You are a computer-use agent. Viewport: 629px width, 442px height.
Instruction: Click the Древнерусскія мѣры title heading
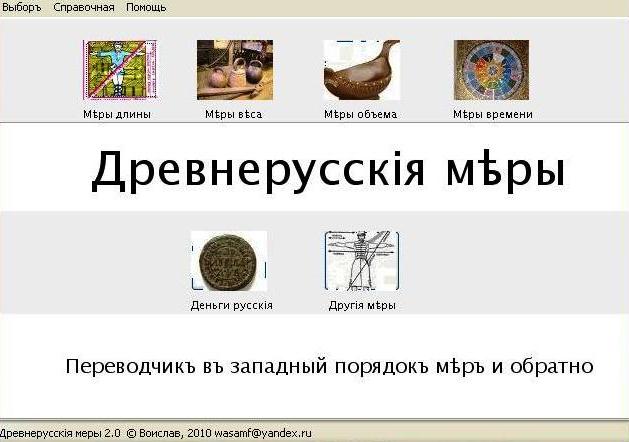pyautogui.click(x=328, y=170)
